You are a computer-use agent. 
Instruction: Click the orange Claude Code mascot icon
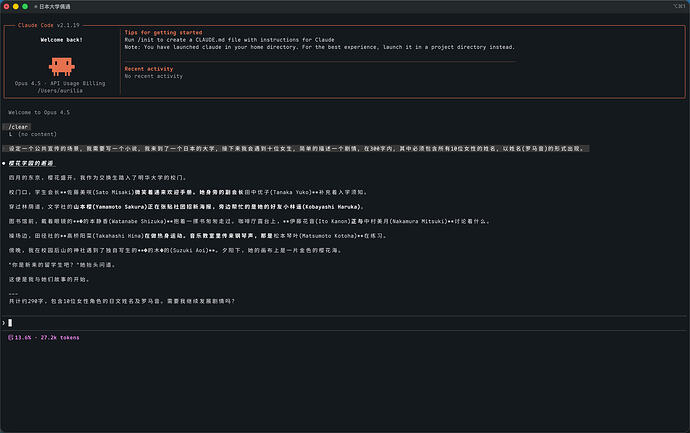pos(62,66)
